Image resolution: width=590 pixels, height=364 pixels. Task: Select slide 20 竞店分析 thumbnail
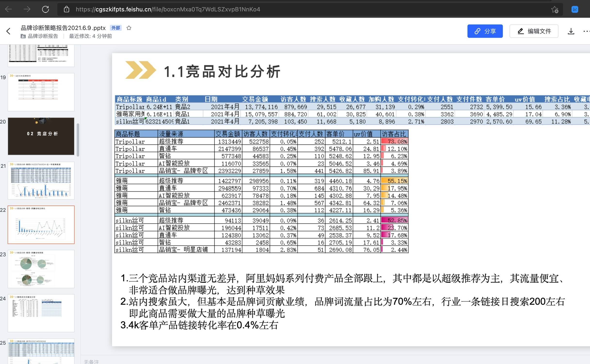click(41, 136)
